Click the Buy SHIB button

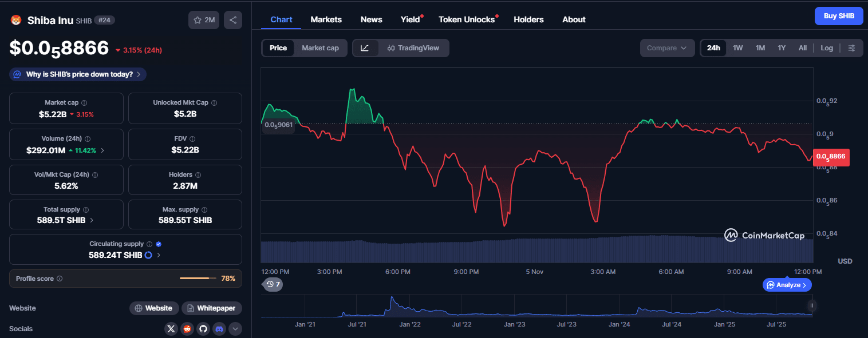pos(839,16)
